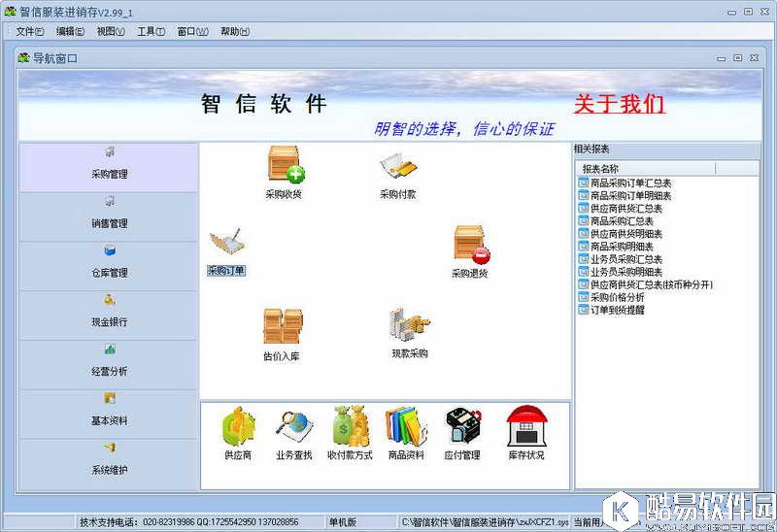The width and height of the screenshot is (777, 532).
Task: Open report 供应商供货明细表
Action: point(621,234)
